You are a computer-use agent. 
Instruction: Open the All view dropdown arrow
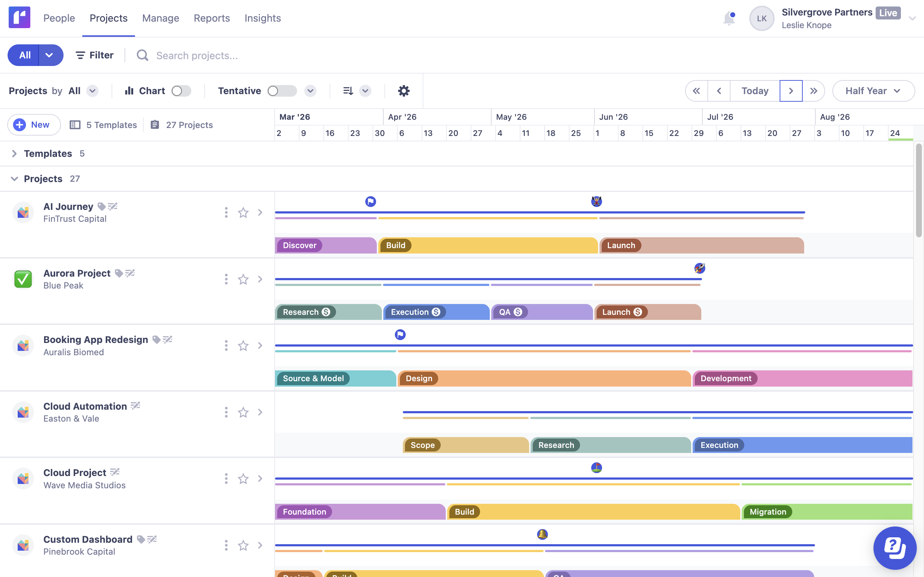click(x=49, y=55)
